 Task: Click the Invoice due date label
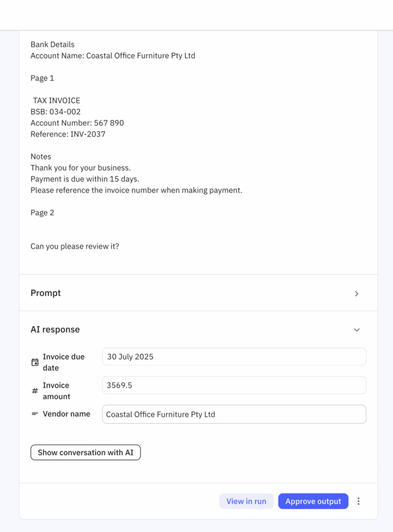pos(63,362)
